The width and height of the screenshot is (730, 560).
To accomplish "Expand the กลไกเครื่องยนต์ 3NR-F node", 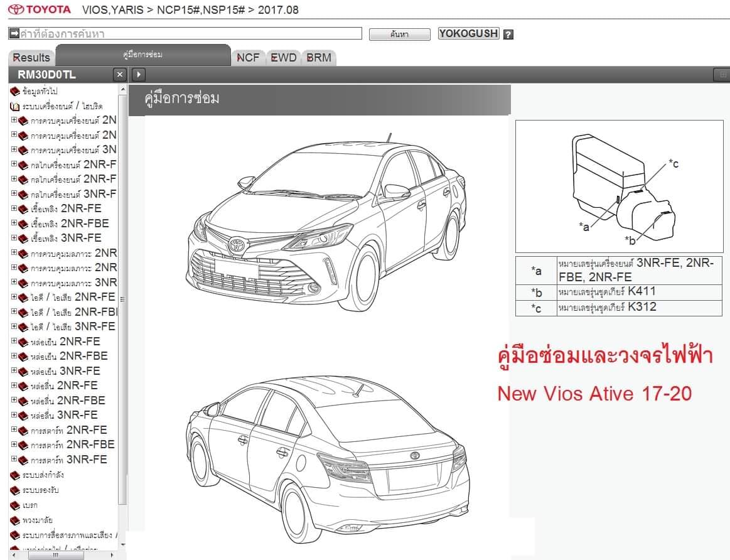I will 14,193.
